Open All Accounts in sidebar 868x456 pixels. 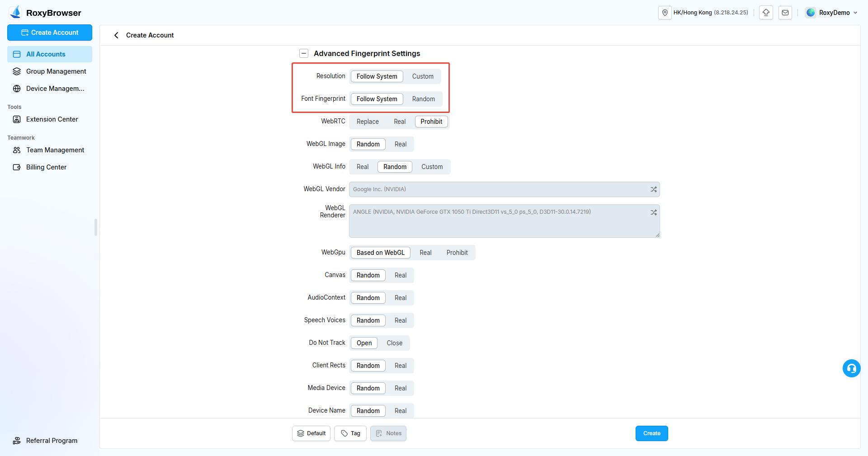coord(50,54)
